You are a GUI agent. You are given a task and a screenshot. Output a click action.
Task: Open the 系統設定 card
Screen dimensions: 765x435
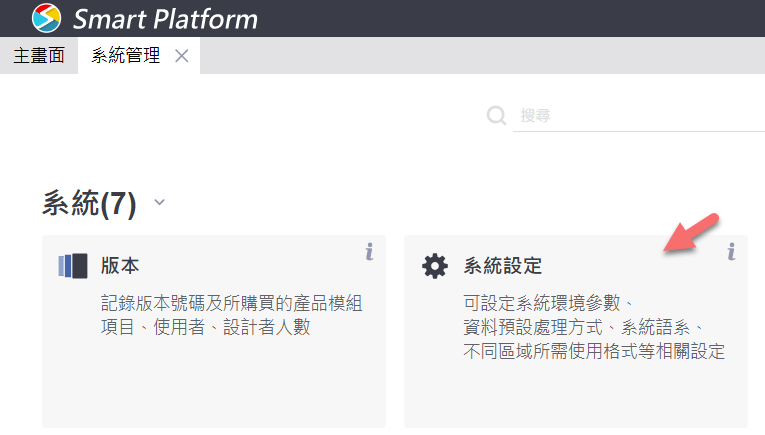pos(576,331)
